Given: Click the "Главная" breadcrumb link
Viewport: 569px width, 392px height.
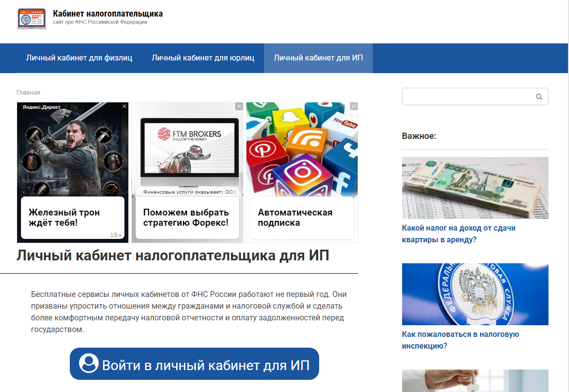Looking at the screenshot, I should (28, 92).
